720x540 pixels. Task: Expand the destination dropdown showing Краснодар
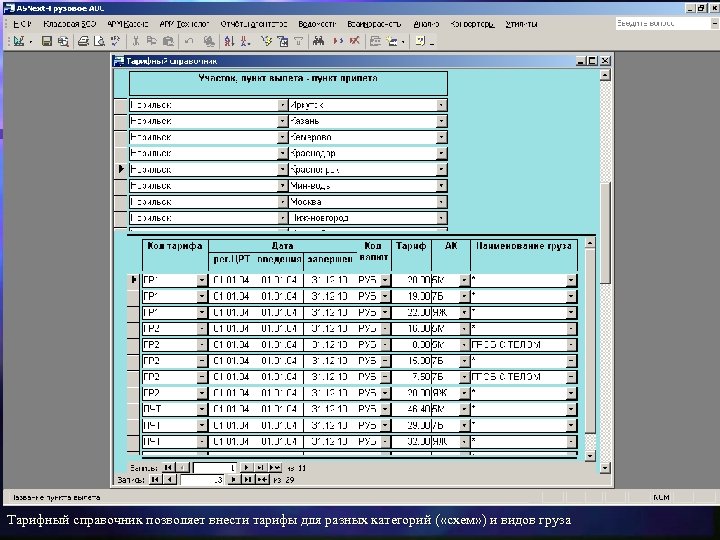point(441,153)
